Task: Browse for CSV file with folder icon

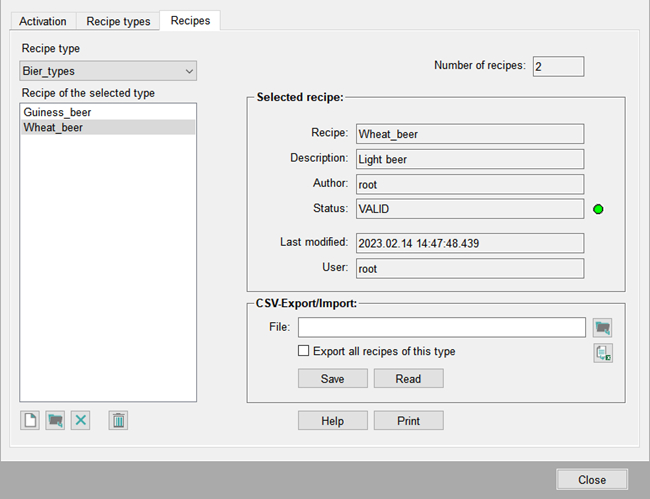Action: (602, 327)
